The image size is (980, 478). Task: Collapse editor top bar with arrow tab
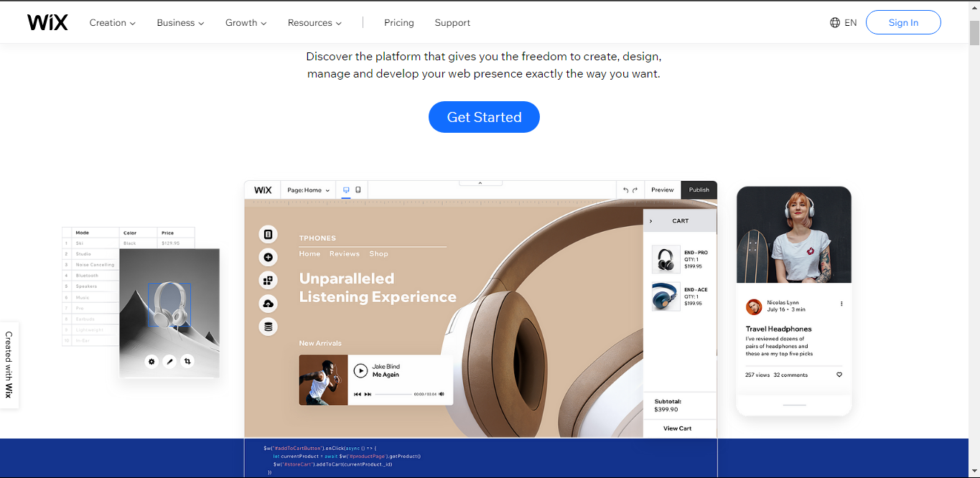click(480, 183)
